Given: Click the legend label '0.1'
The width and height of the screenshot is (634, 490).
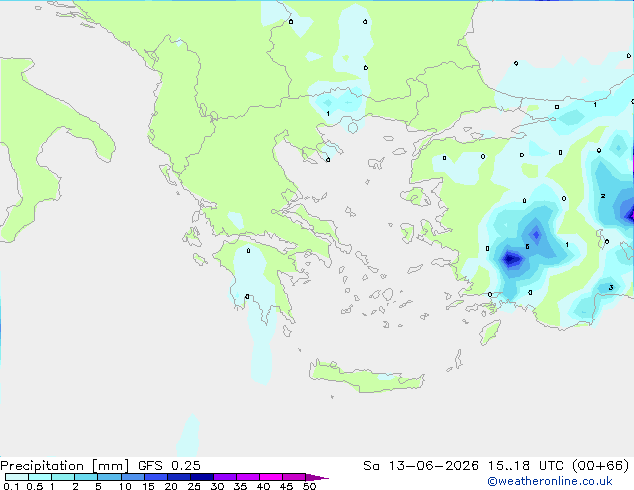Looking at the screenshot, I should pyautogui.click(x=11, y=486).
